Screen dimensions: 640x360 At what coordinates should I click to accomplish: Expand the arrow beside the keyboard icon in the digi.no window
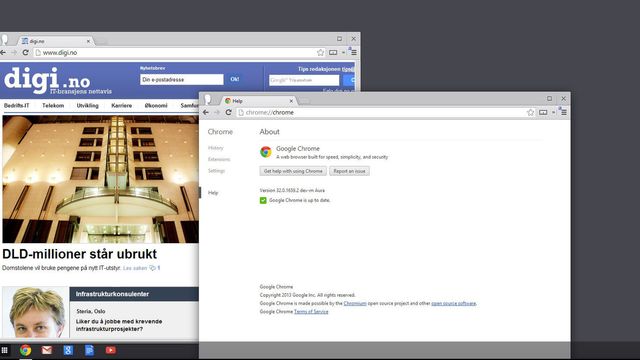(343, 52)
